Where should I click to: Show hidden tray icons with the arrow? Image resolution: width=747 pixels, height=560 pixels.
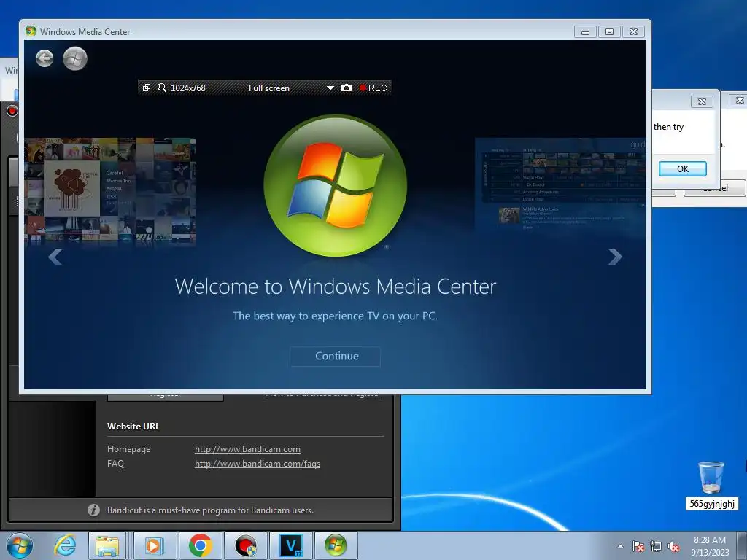pyautogui.click(x=620, y=546)
